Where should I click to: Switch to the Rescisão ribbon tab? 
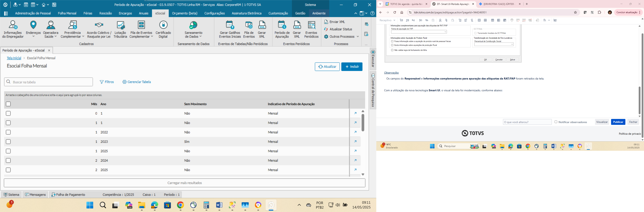pyautogui.click(x=105, y=13)
